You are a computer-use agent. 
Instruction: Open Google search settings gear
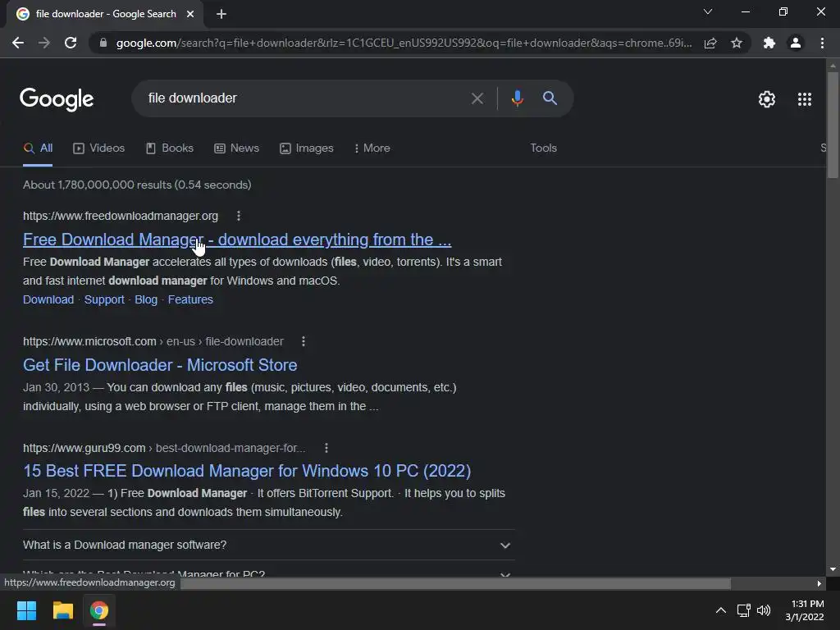(x=767, y=99)
